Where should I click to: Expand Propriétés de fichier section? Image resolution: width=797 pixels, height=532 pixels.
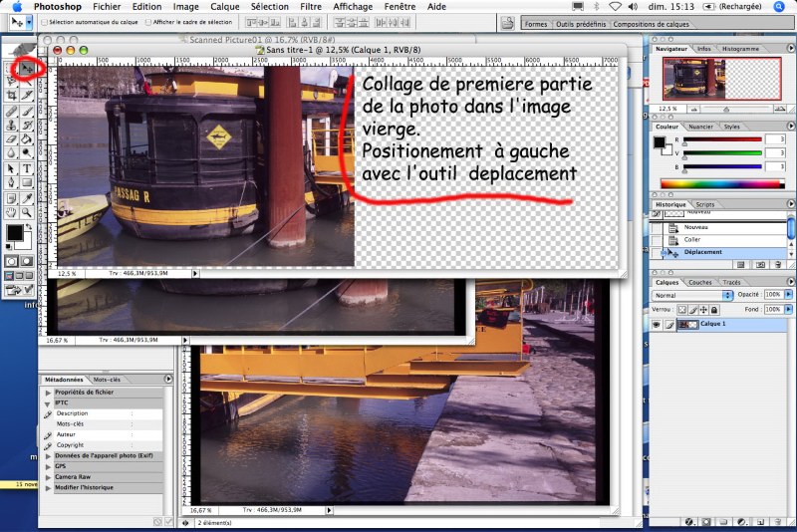48,393
